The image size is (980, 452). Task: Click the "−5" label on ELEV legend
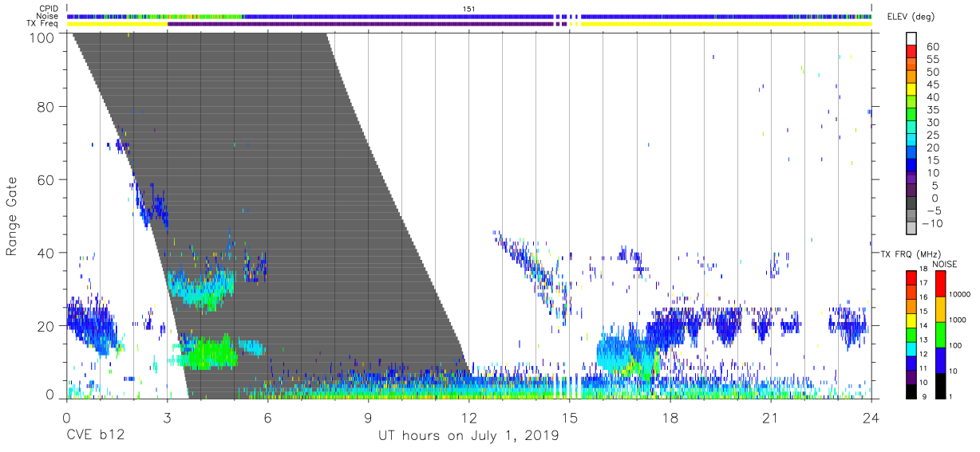[935, 211]
